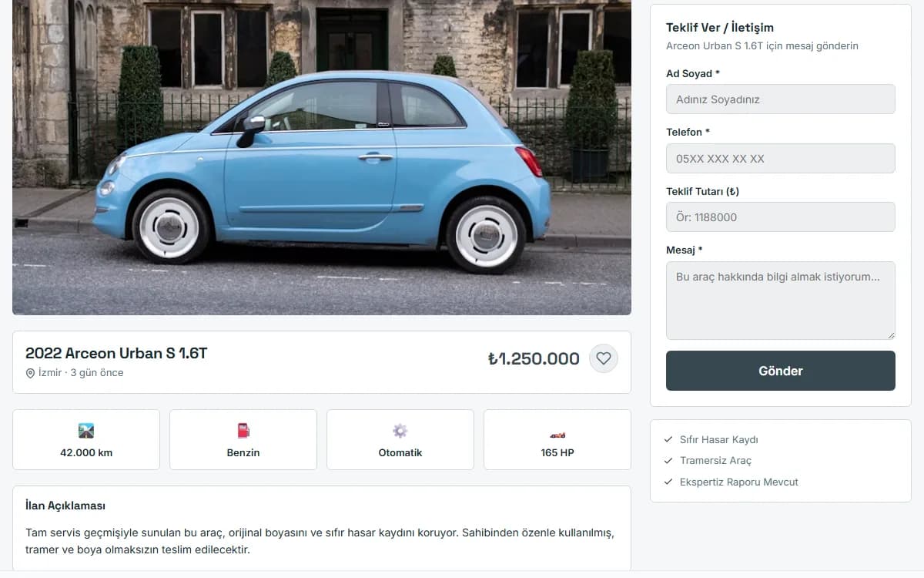Click the Mesaj textarea resize handle corner
Viewport: 924px width, 578px height.
click(x=891, y=335)
